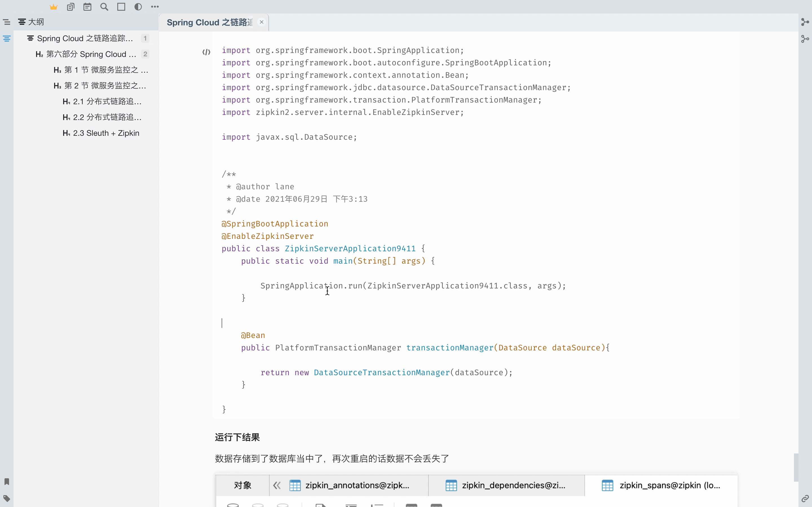Screen dimensions: 812x507
Task: Click the crown premium icon
Action: (54, 7)
